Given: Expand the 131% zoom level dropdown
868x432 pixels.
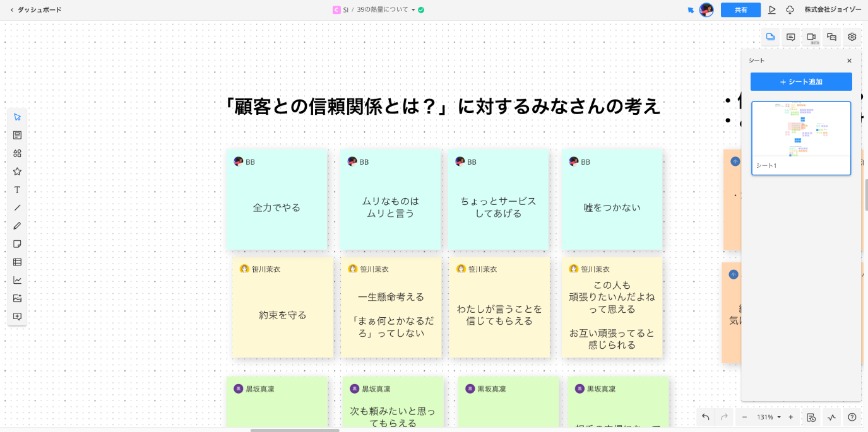Looking at the screenshot, I should 779,417.
